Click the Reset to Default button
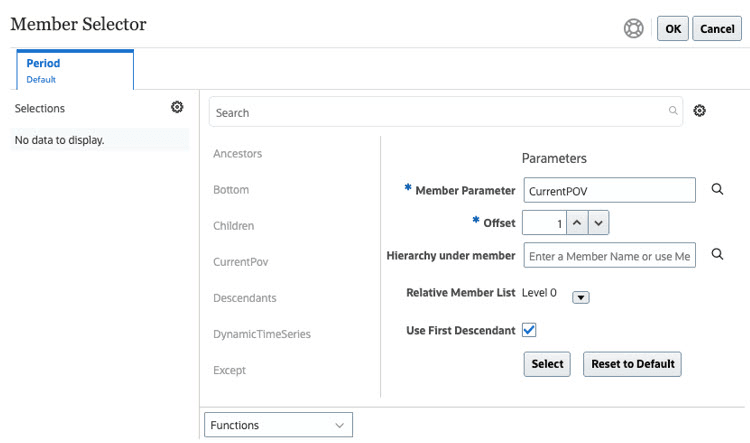 click(632, 364)
